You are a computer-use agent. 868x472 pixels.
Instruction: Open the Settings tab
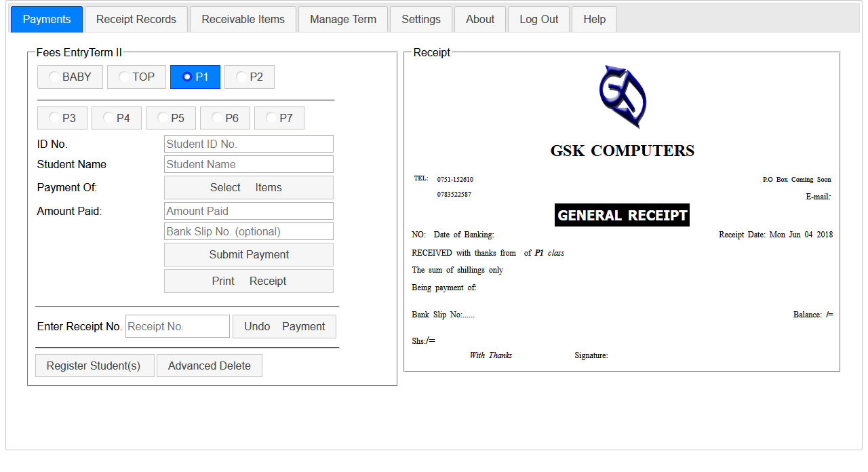pyautogui.click(x=420, y=20)
